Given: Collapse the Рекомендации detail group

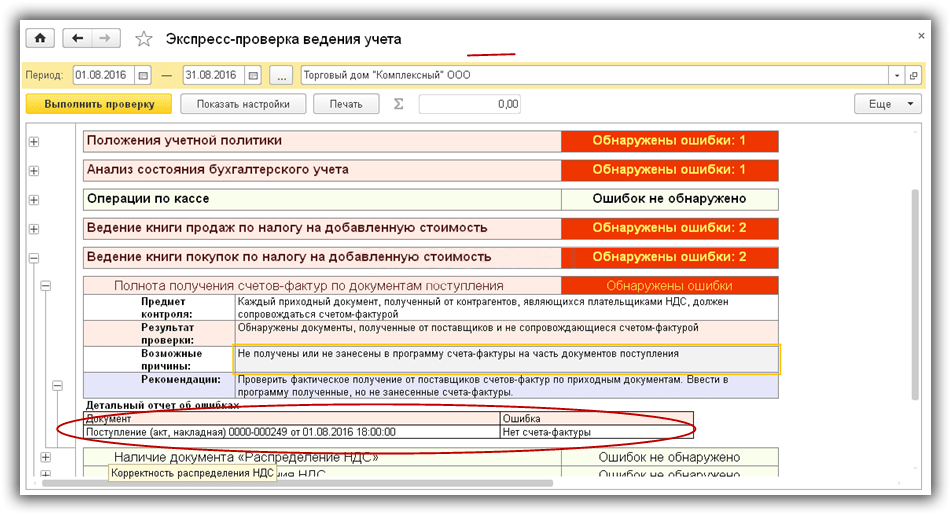Looking at the screenshot, I should pos(57,385).
